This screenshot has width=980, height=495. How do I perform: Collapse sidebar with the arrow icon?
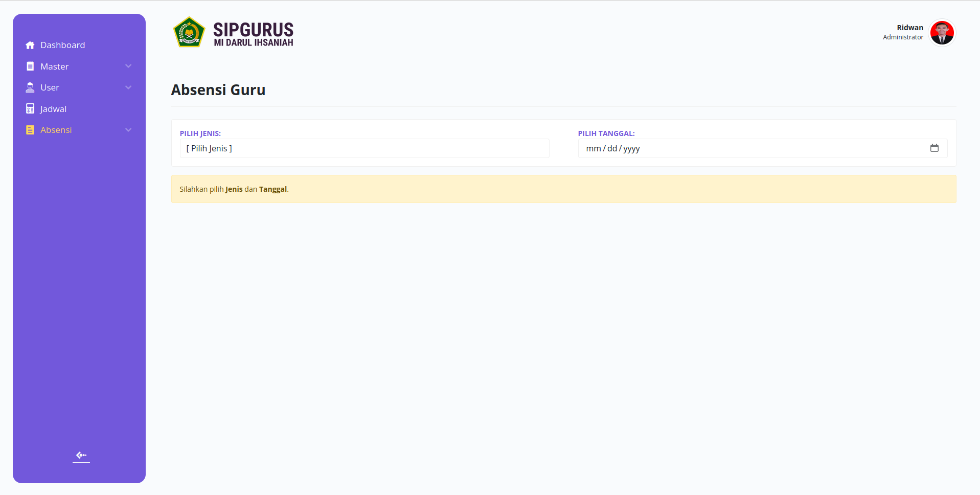click(x=81, y=455)
